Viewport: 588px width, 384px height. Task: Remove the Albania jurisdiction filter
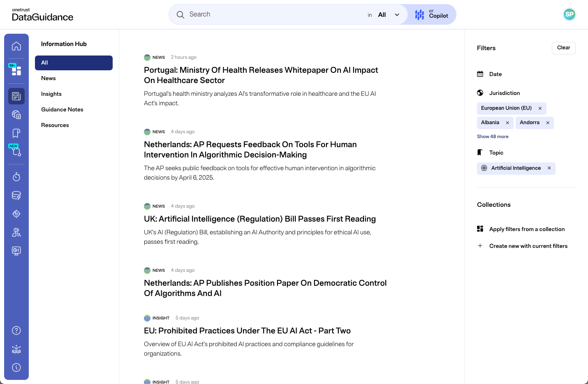tap(507, 123)
